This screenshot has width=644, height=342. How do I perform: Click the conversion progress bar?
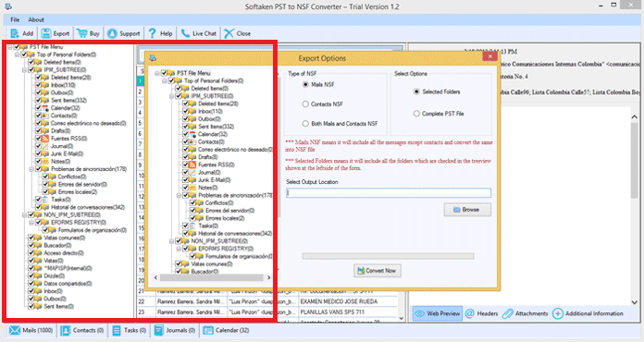click(388, 256)
